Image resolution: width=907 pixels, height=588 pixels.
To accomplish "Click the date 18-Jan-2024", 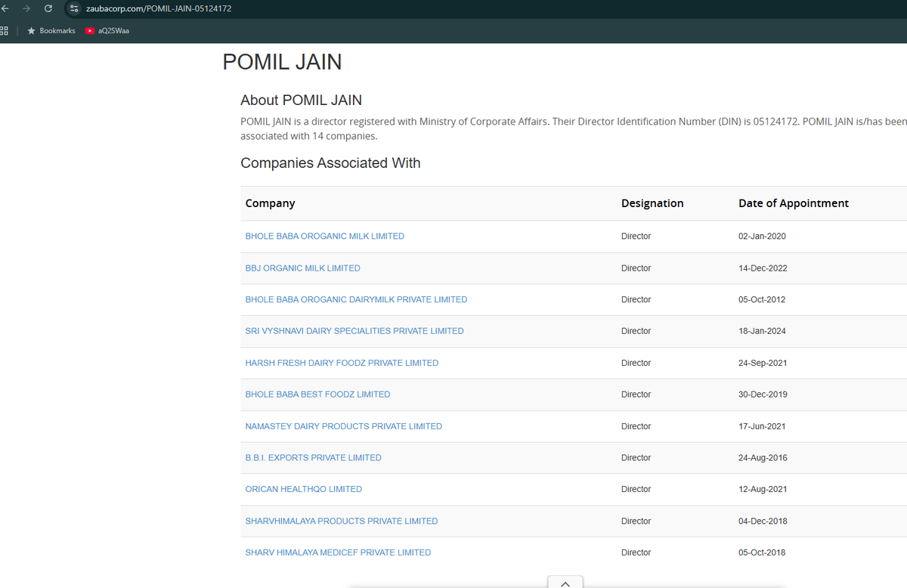I will pos(762,331).
